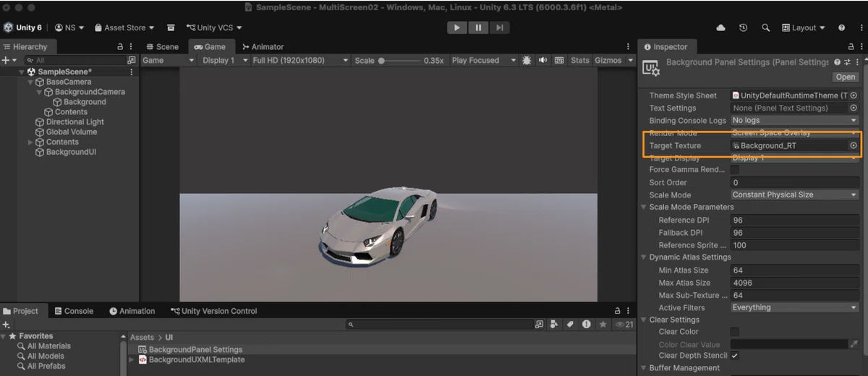
Task: Open Layout dropdown
Action: tap(804, 27)
